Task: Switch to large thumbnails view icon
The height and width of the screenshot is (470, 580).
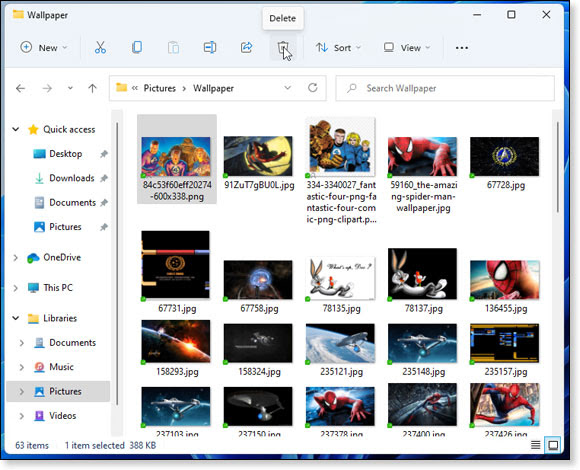Action: click(553, 445)
